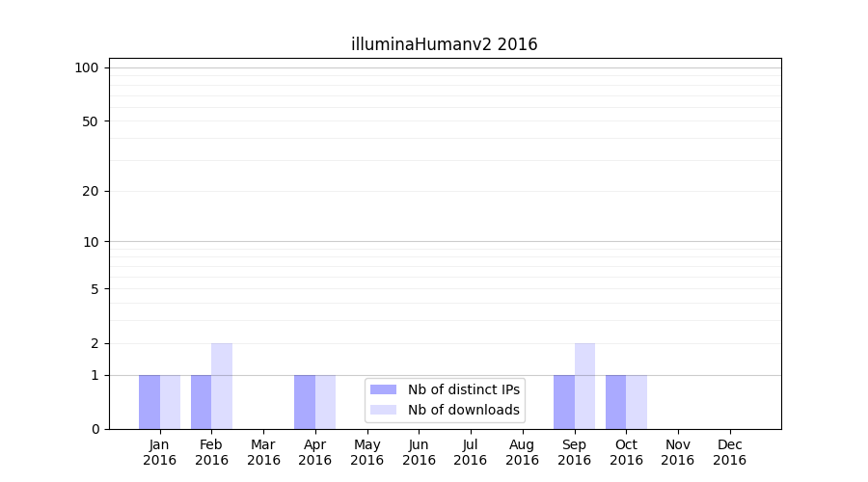The width and height of the screenshot is (868, 482).
Task: Select the 'Jun 2016' x-axis label
Action: pos(419,452)
